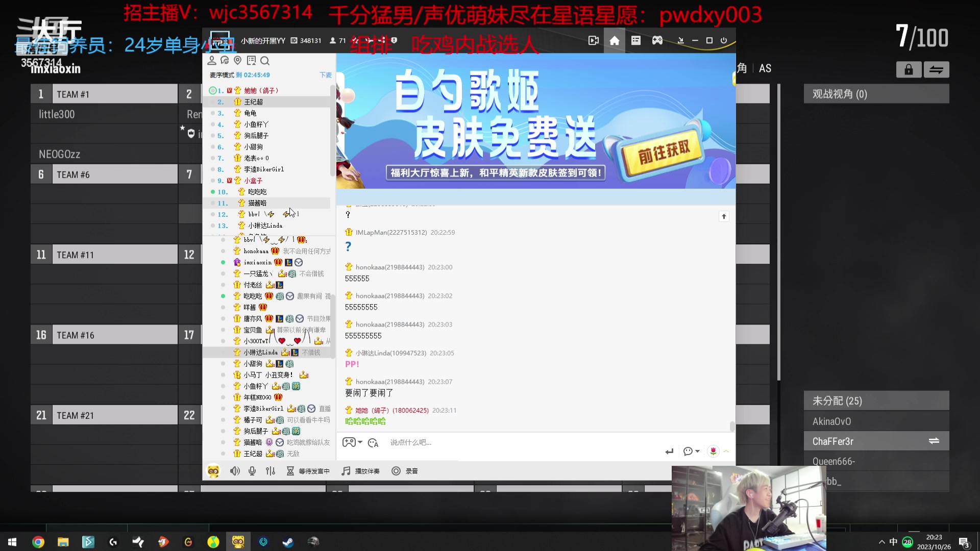Expand the chat bubble options dropdown

tap(697, 451)
